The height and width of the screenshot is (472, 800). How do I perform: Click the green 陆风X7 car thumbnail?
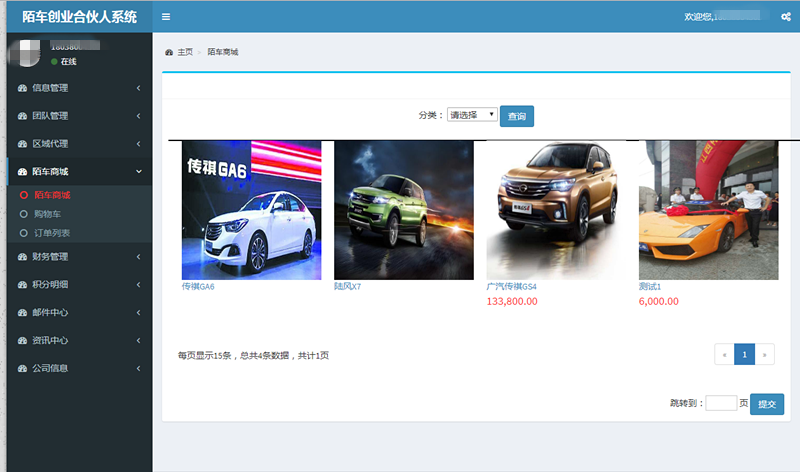click(404, 210)
